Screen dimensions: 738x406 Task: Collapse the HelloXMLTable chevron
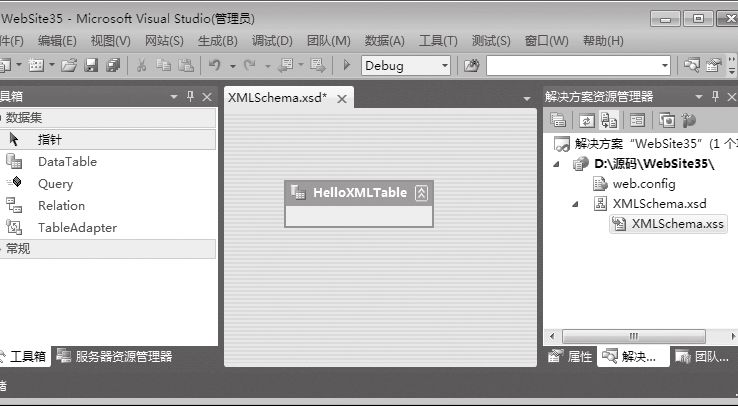pyautogui.click(x=421, y=192)
